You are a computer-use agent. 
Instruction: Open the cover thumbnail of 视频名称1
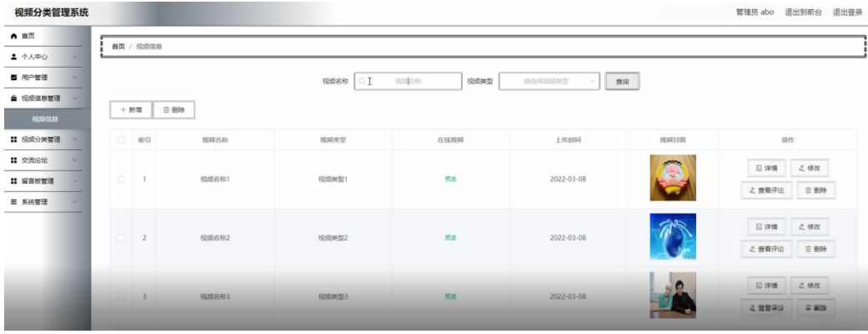pos(673,178)
